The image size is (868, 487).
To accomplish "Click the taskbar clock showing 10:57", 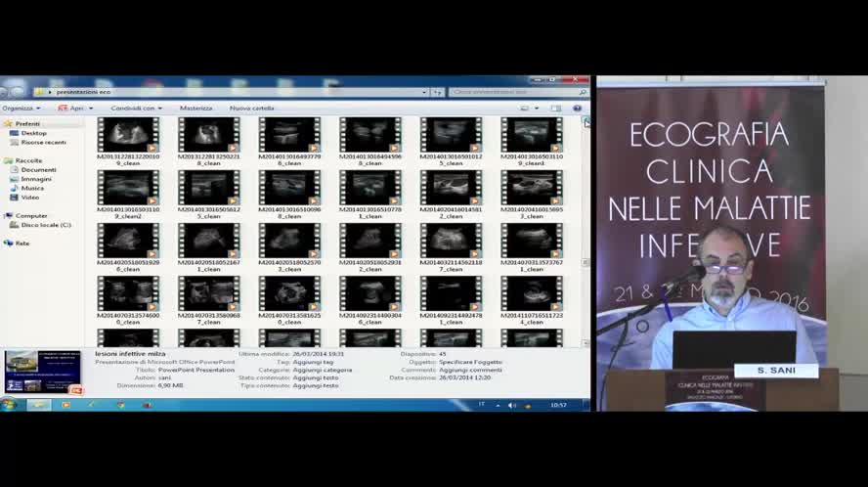I will [558, 405].
